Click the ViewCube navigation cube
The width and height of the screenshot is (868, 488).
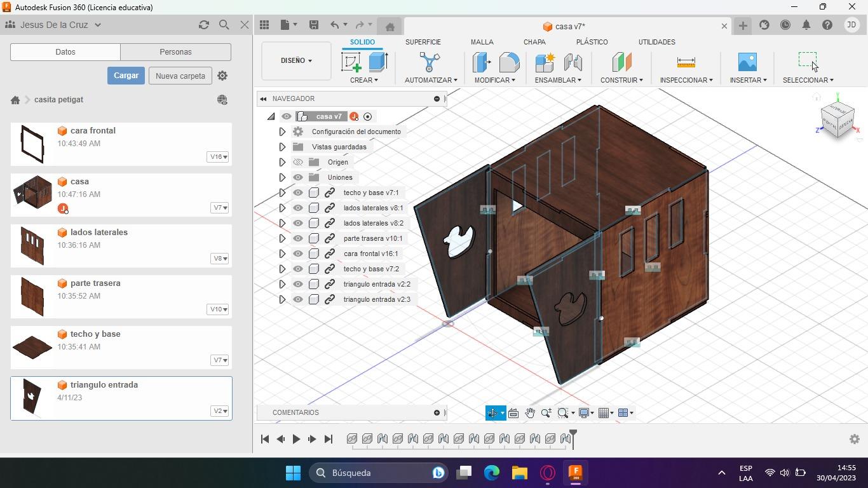click(837, 119)
